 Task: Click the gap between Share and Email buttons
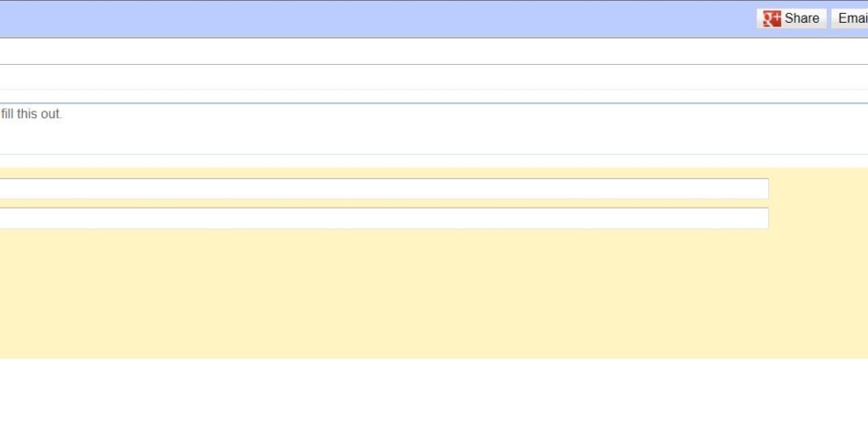[x=830, y=19]
